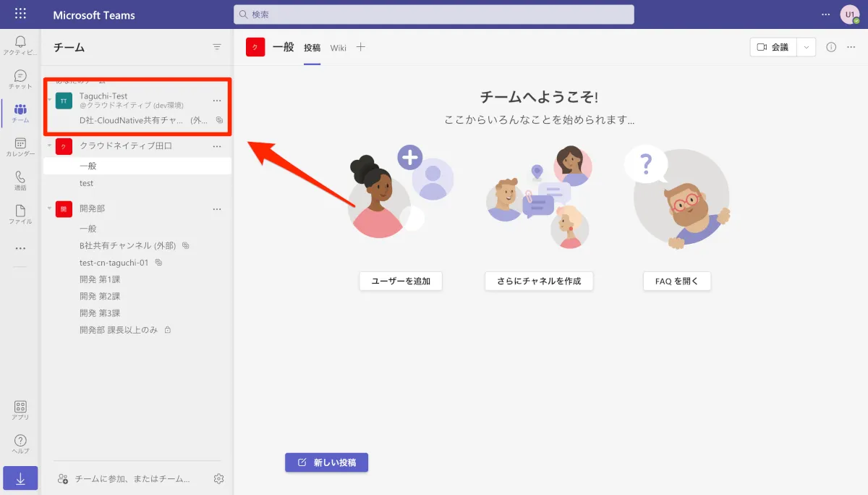This screenshot has width=868, height=495.
Task: Click FAQ を開く button
Action: click(x=677, y=281)
